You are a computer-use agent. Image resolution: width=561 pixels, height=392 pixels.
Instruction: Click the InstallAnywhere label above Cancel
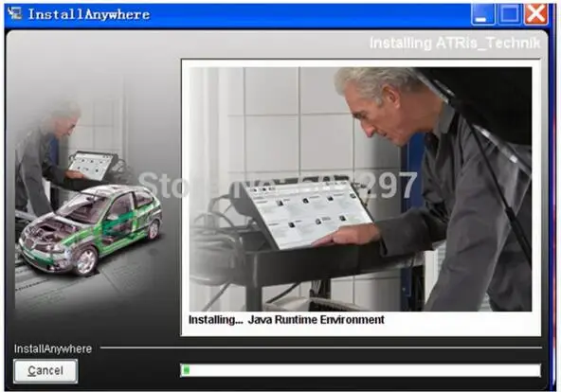click(x=53, y=348)
